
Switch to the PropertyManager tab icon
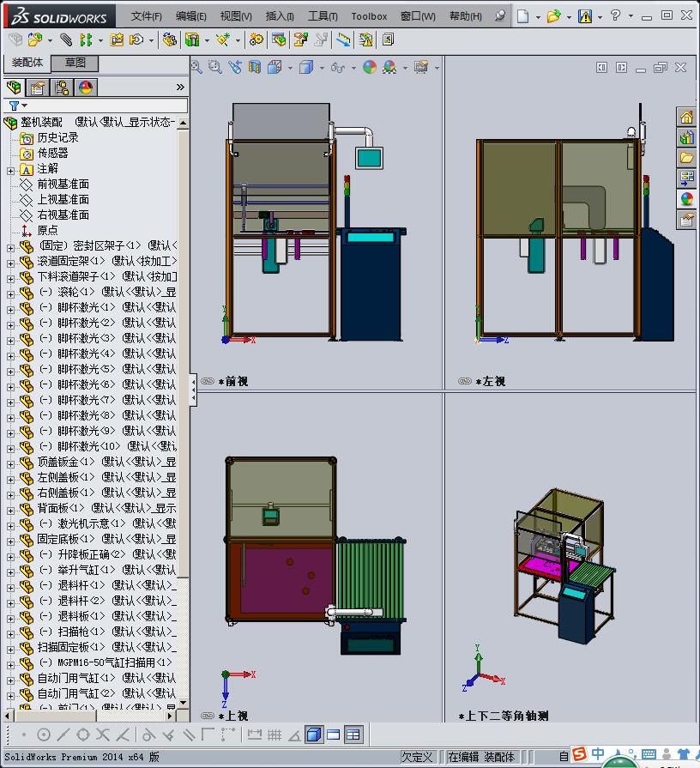click(38, 88)
